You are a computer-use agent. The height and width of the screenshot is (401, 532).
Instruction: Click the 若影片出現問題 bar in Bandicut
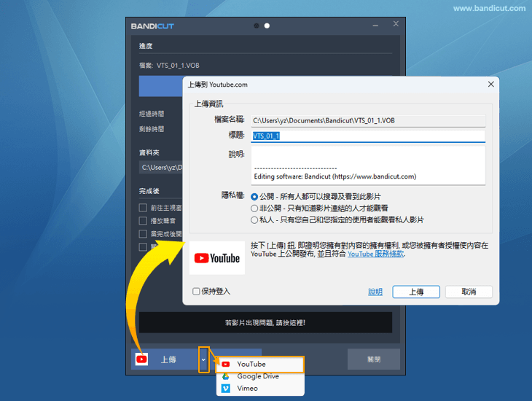tap(265, 322)
